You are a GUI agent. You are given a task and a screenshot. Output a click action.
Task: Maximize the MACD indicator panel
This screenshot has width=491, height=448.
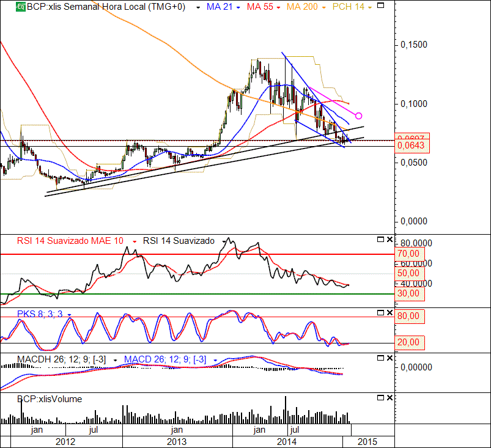(380, 358)
